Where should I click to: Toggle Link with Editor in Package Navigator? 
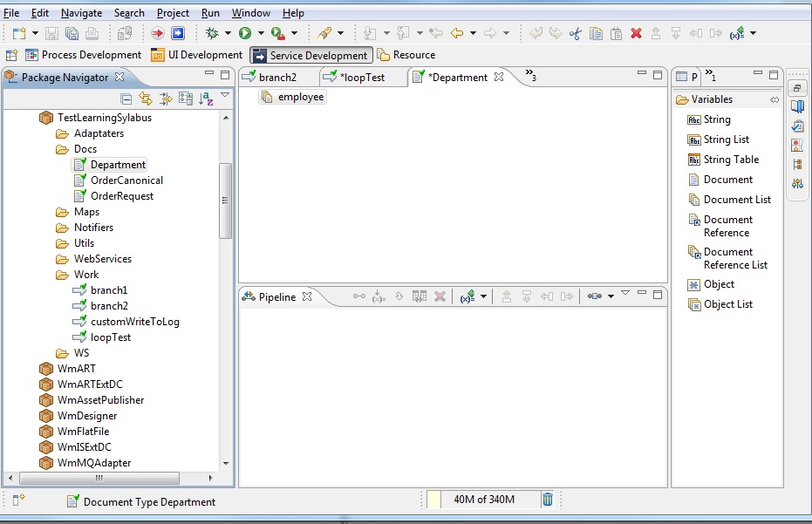pyautogui.click(x=146, y=99)
